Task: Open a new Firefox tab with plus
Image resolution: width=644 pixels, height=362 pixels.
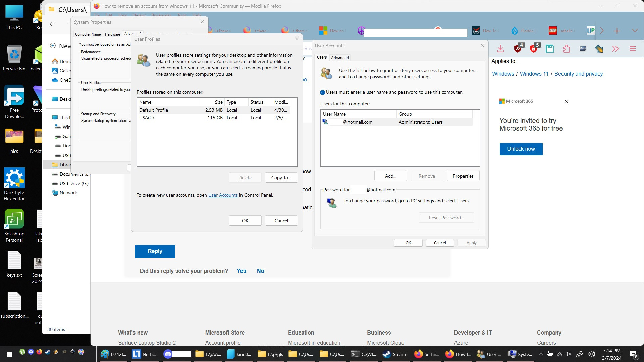Action: 617,31
